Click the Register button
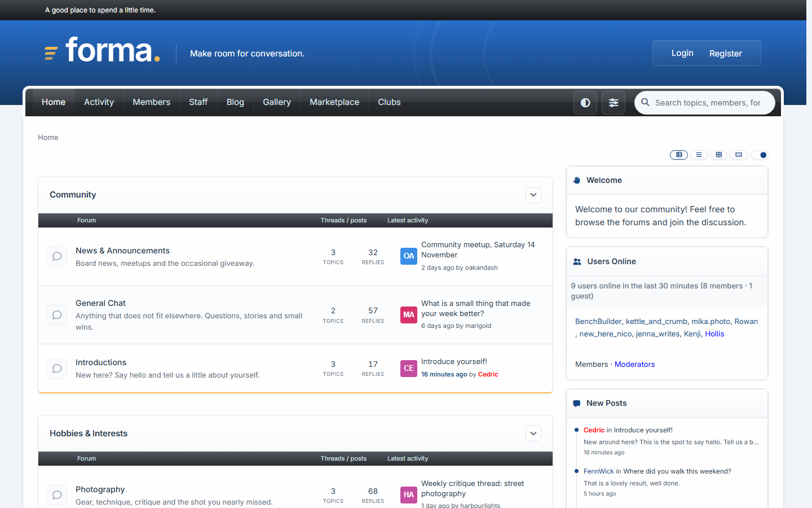 pyautogui.click(x=726, y=54)
